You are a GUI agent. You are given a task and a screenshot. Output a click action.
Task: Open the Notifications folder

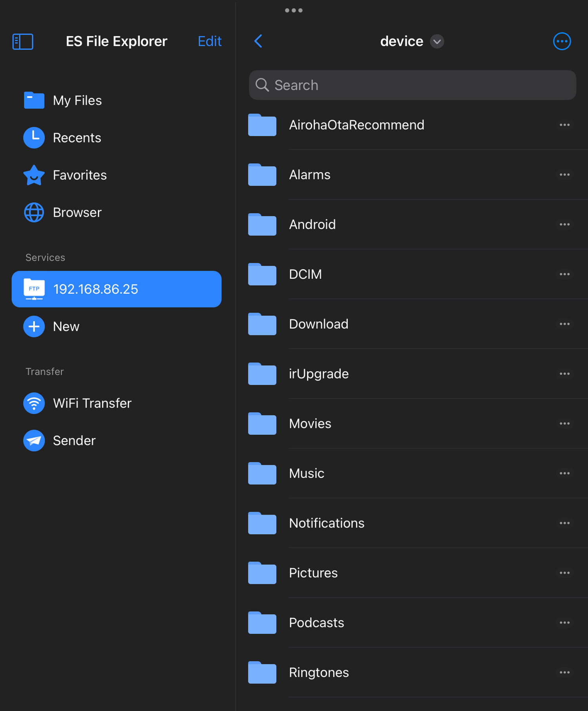(x=412, y=523)
